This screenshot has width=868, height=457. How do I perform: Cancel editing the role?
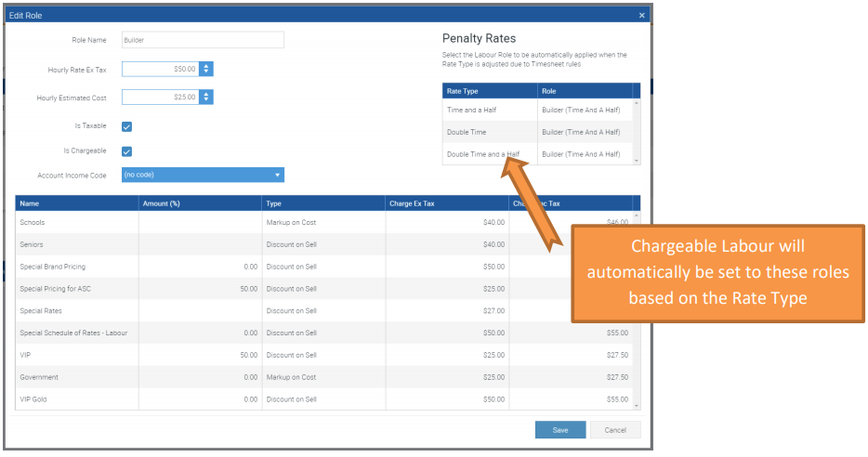point(614,430)
